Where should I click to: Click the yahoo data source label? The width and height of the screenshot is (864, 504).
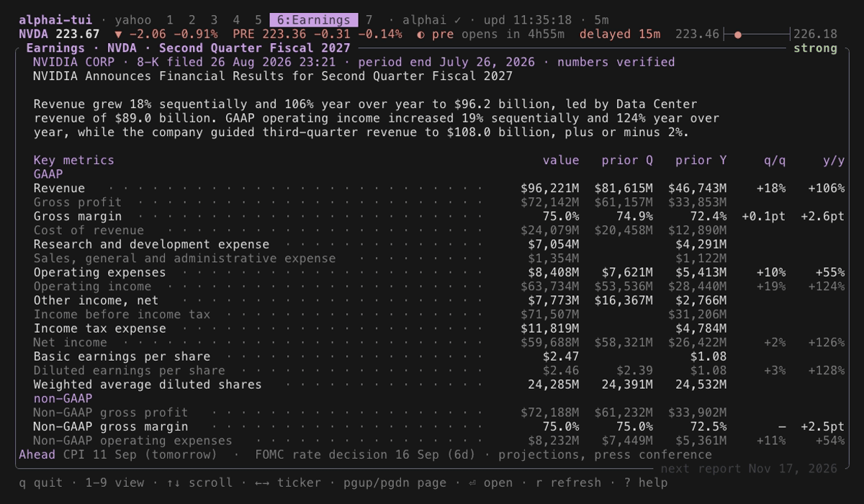click(133, 20)
